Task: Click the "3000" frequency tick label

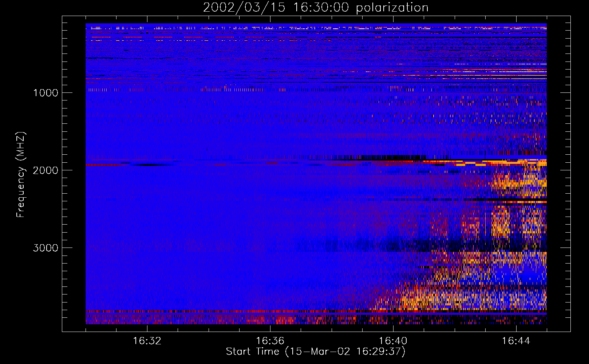Action: (46, 248)
